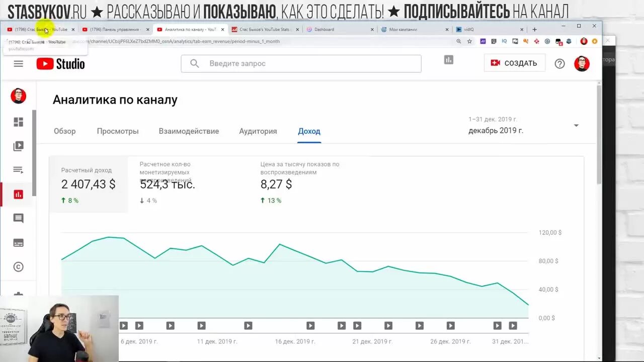
Task: Click the page vertical scrollbar
Action: 599,135
